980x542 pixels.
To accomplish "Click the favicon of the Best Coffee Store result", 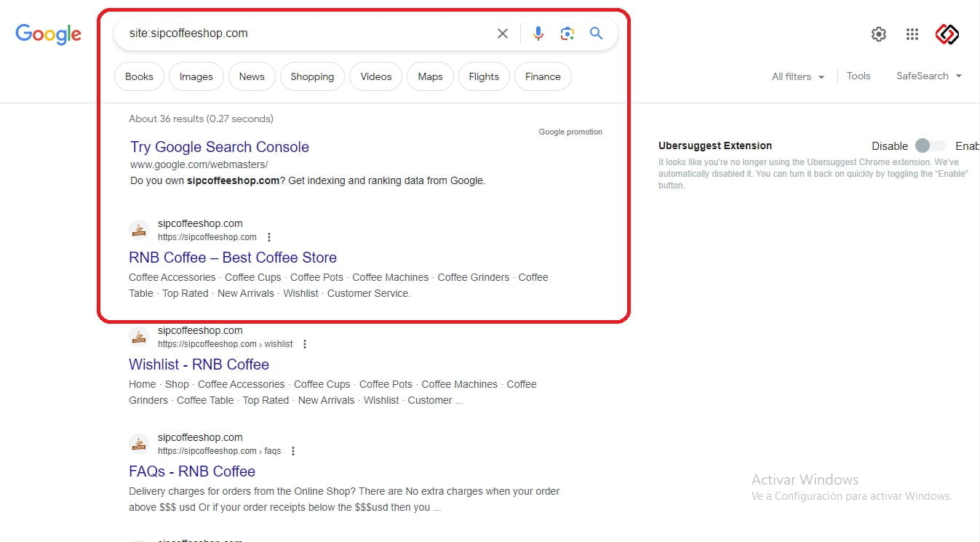I will (139, 230).
